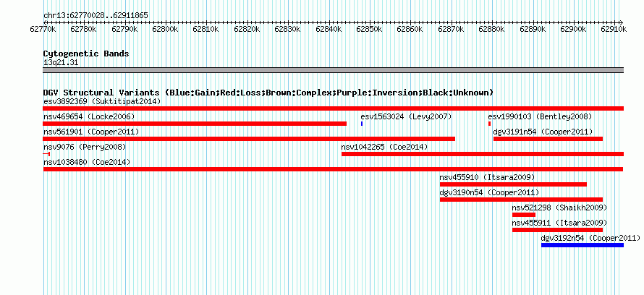
Task: Select the nsv455910 red variant bar
Action: tap(514, 184)
